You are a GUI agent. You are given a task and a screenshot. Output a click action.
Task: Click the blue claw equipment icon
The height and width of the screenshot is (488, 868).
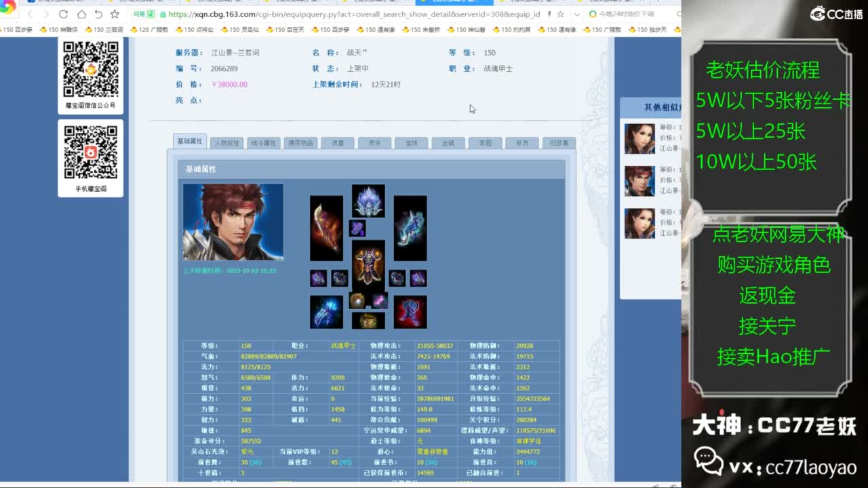coord(326,312)
